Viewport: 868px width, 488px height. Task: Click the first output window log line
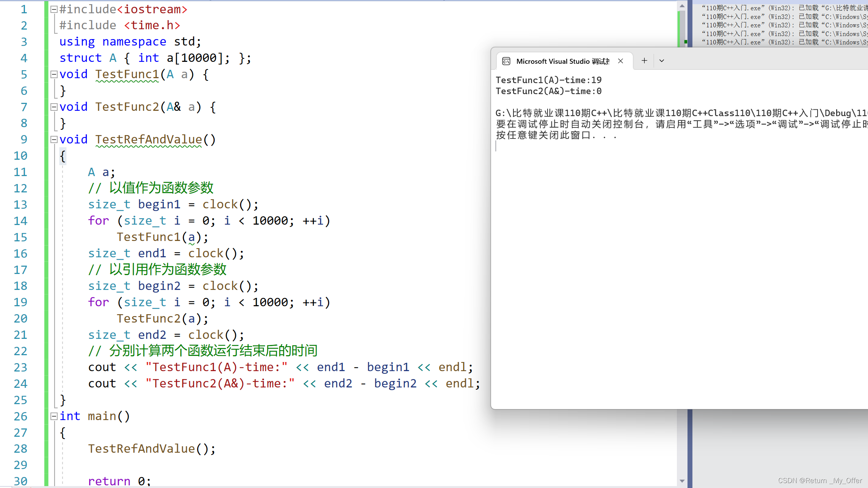pyautogui.click(x=785, y=8)
